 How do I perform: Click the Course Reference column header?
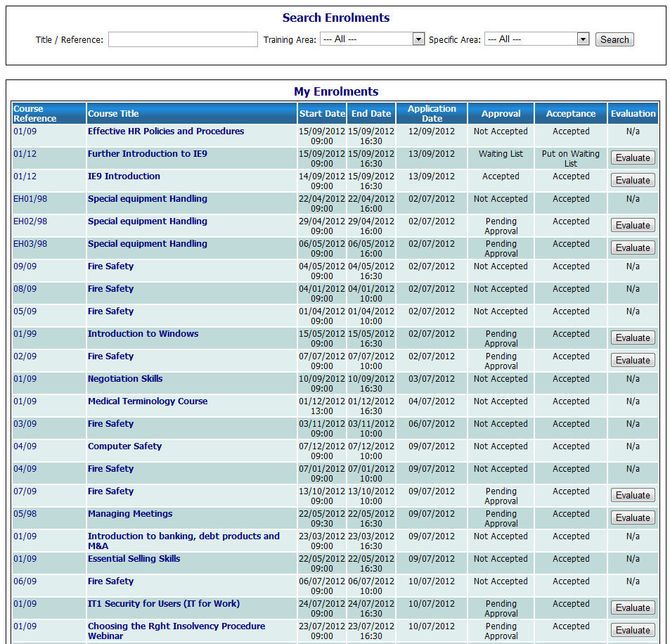coord(49,114)
